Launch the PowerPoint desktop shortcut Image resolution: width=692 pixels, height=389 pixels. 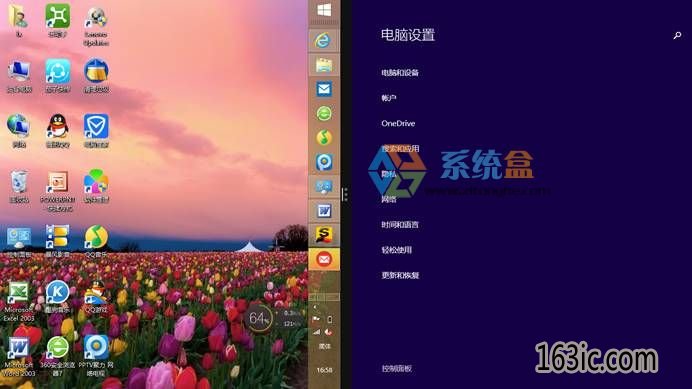click(x=58, y=191)
